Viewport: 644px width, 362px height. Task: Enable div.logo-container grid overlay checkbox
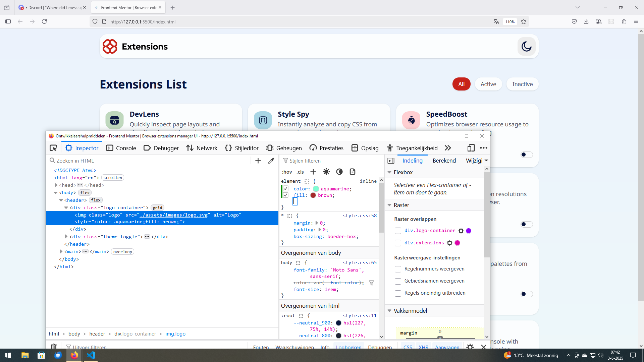[398, 231]
